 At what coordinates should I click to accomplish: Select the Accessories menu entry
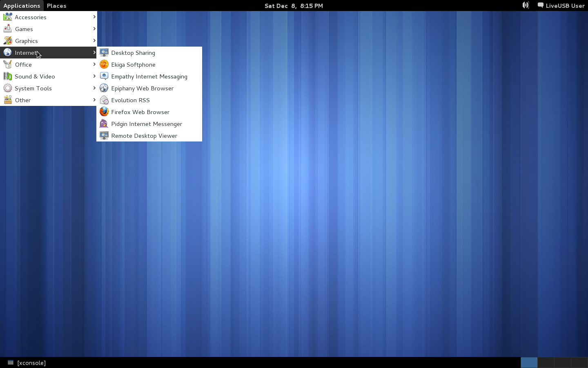click(49, 17)
